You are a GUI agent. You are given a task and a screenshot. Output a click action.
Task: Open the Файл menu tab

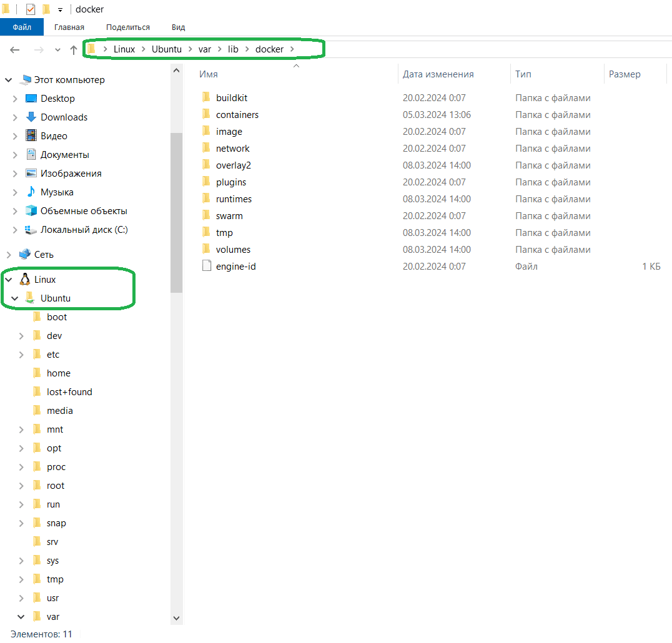click(x=22, y=27)
